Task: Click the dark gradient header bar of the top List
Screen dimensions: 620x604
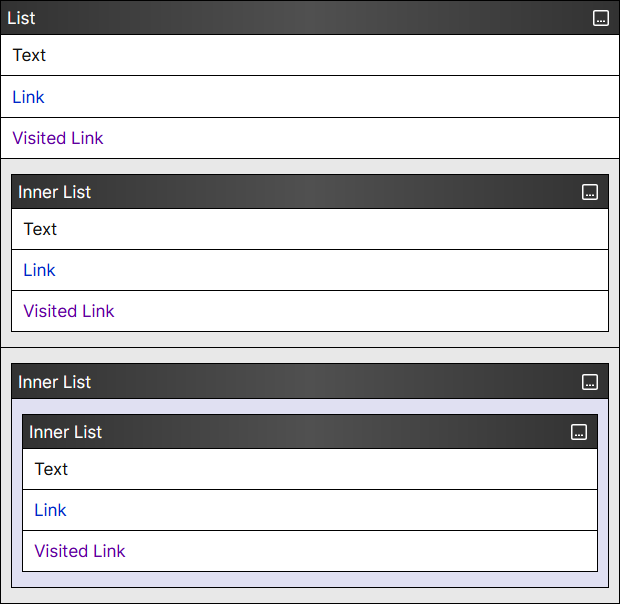Action: (x=310, y=18)
